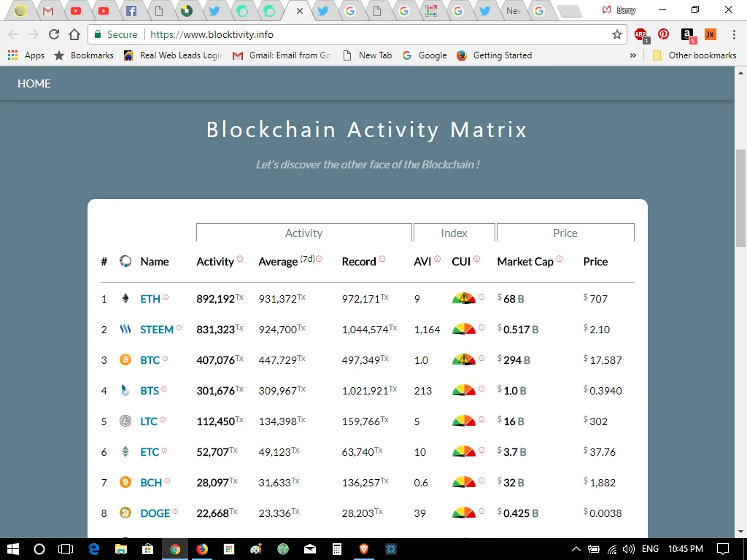The width and height of the screenshot is (747, 560).
Task: Open Other bookmarks folder
Action: [694, 55]
